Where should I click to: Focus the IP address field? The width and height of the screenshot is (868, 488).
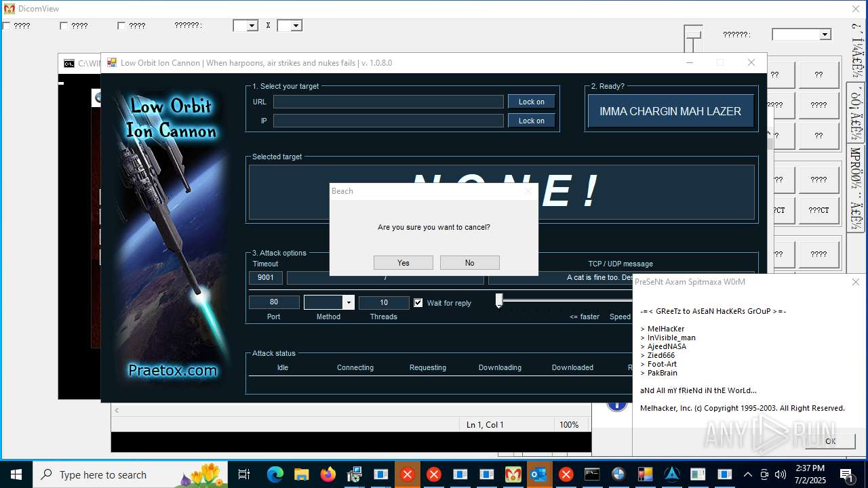pos(389,121)
